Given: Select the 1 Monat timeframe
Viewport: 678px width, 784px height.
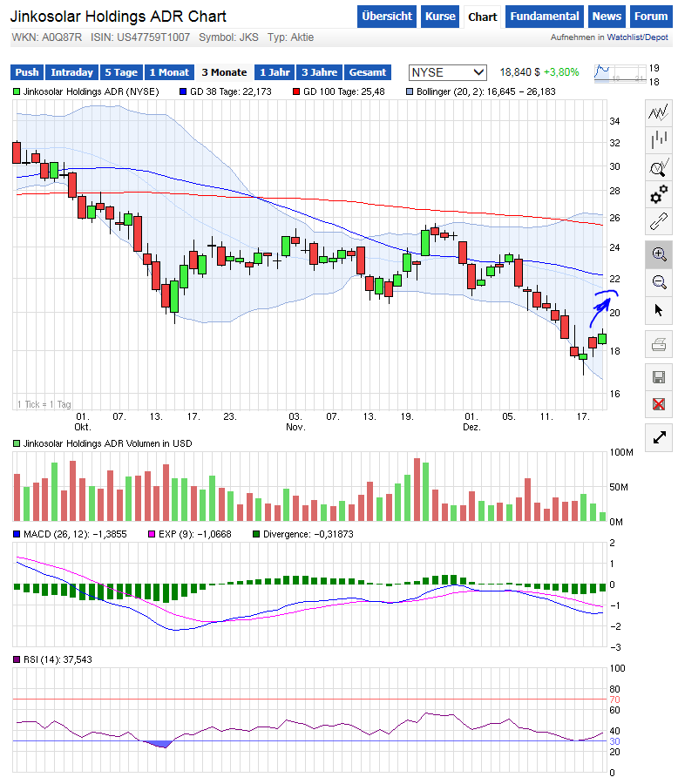Looking at the screenshot, I should point(169,72).
